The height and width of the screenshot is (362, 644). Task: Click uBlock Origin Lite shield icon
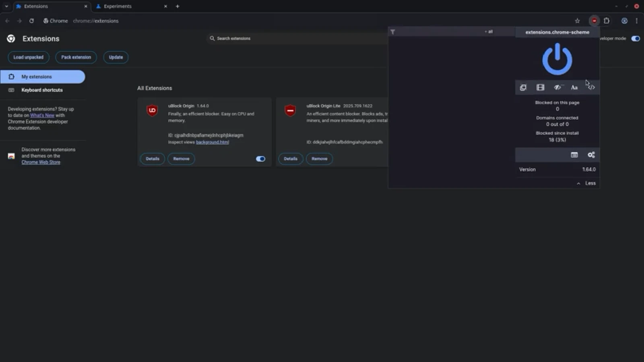(x=290, y=110)
